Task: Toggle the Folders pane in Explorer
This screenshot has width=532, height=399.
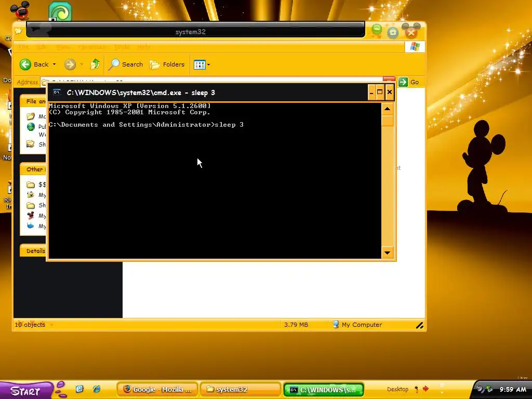Action: (167, 64)
